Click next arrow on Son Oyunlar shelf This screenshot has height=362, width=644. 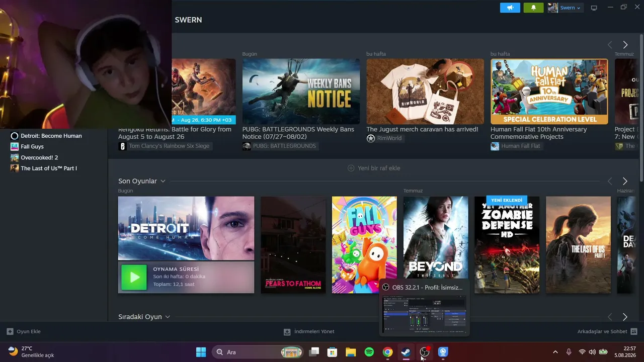pos(625,181)
